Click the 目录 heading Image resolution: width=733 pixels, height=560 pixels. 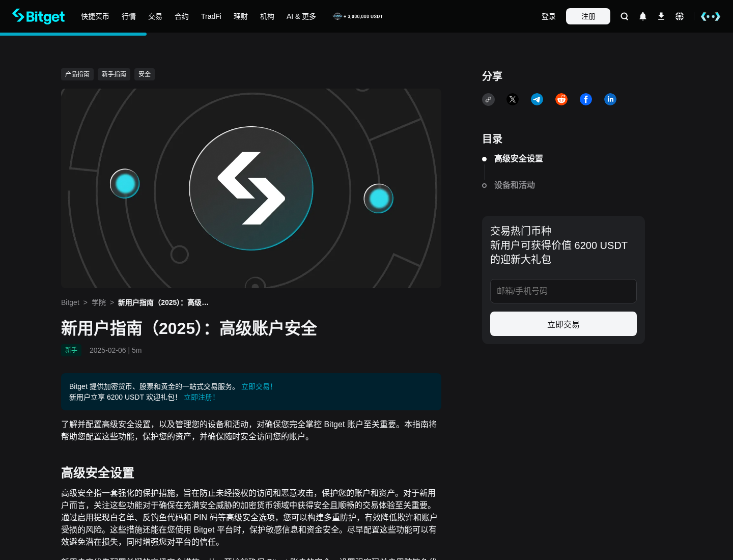coord(492,139)
